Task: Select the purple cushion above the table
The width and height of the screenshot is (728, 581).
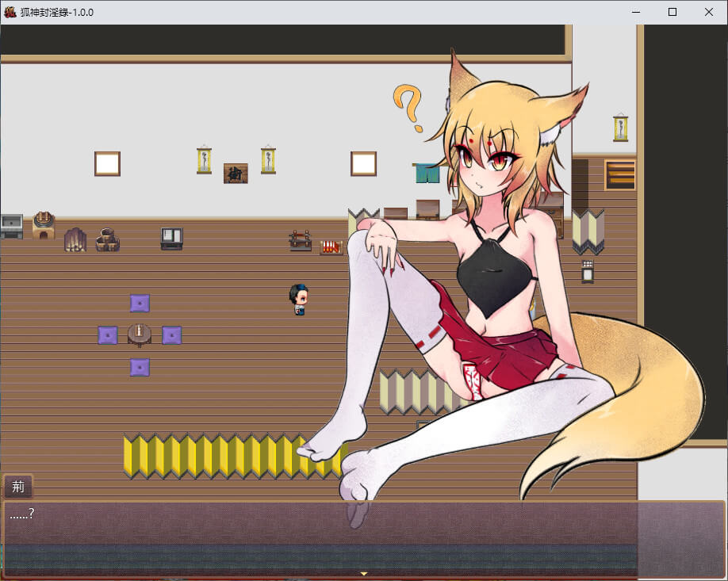Action: (140, 303)
